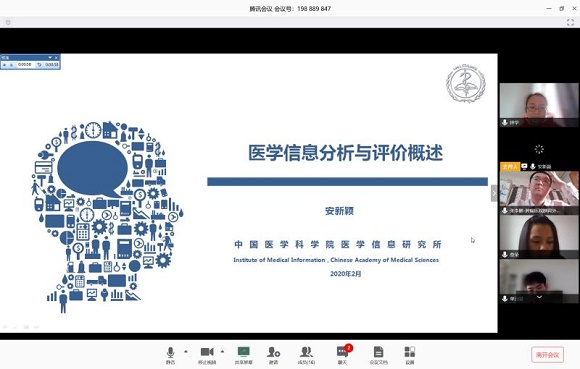The image size is (580, 369).
Task: Click microphone icon on host's video label
Action: pos(533,167)
